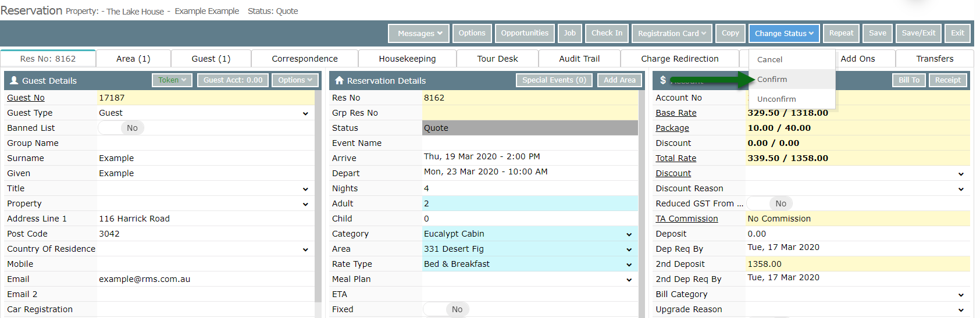Click the Check In button

[x=607, y=33]
